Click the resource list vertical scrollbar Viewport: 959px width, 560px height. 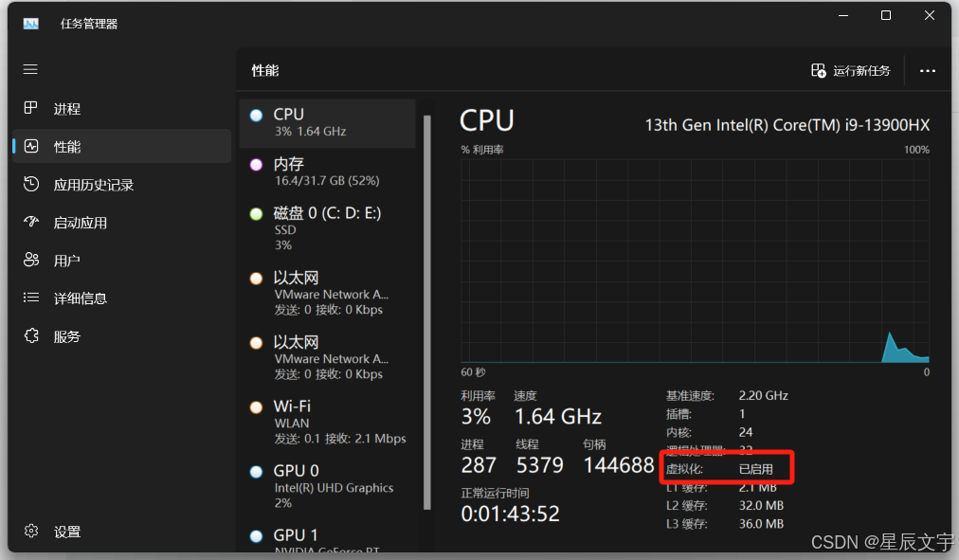coord(426,312)
